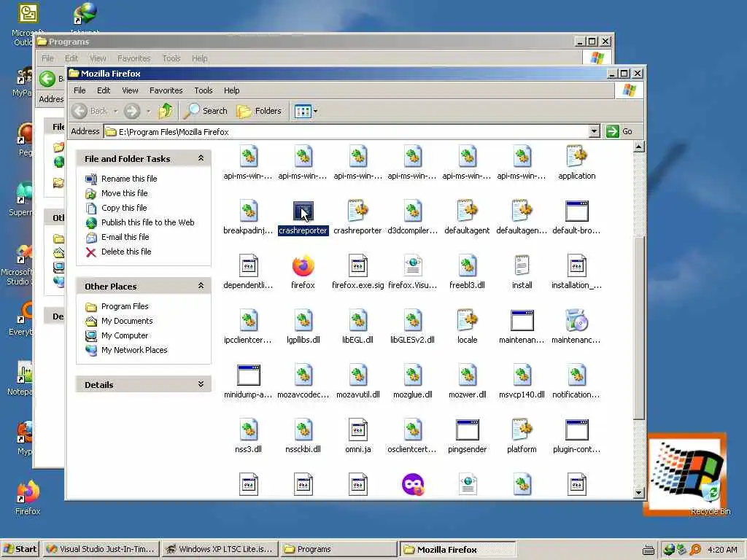Viewport: 747px width, 560px height.
Task: Open the View menu in Programs window
Action: coord(98,58)
